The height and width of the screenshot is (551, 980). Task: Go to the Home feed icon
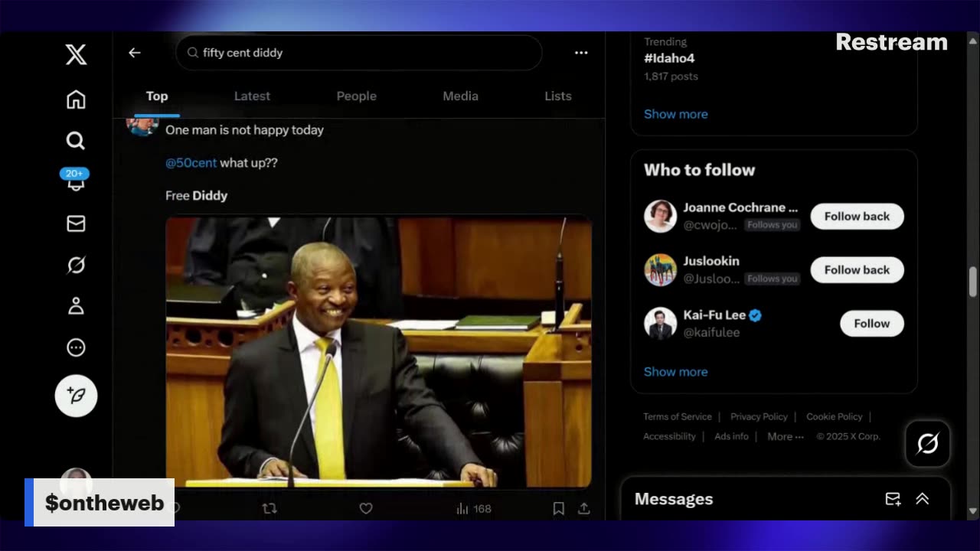(76, 99)
